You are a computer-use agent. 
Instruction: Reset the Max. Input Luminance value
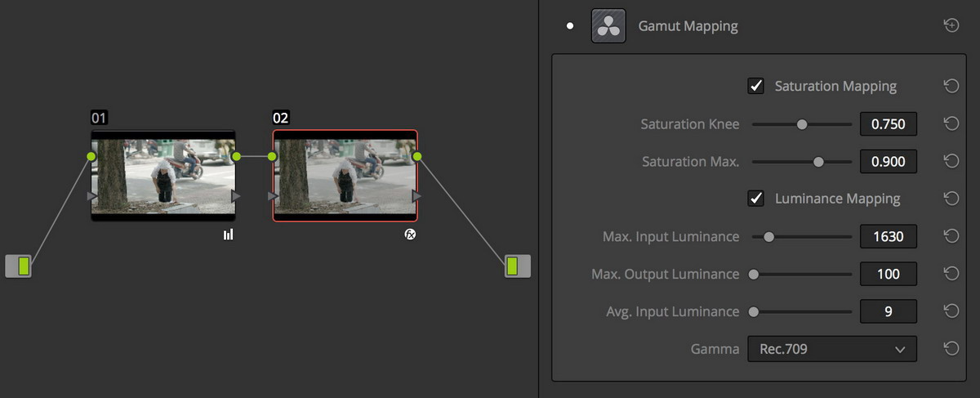[x=951, y=236]
